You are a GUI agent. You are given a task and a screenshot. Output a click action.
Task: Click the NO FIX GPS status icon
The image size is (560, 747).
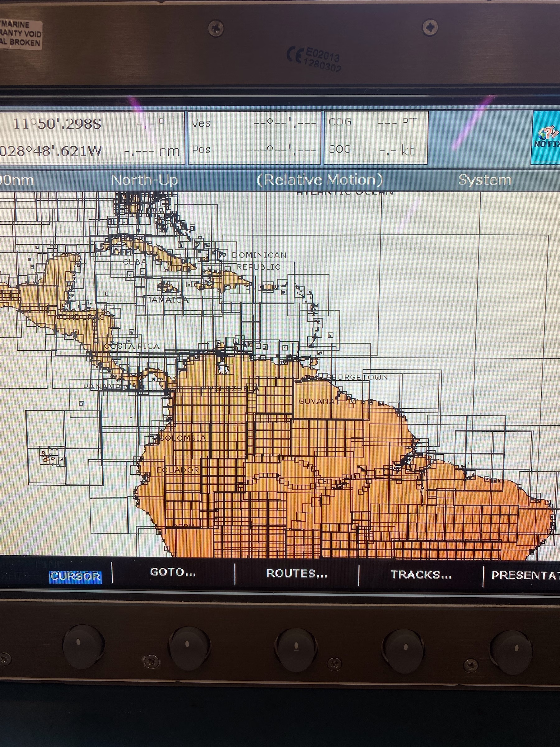[546, 138]
